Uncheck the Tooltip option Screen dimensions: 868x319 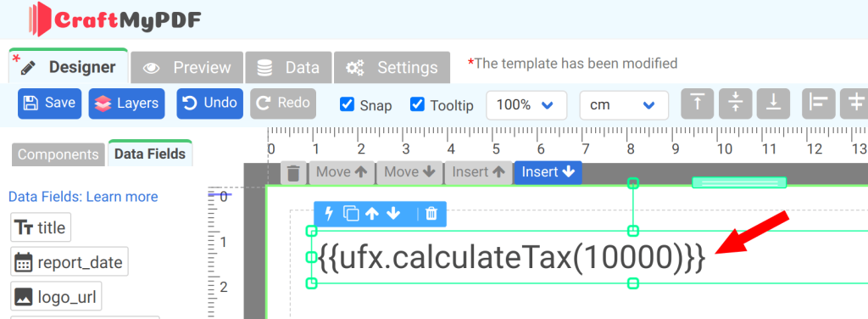[x=417, y=104]
